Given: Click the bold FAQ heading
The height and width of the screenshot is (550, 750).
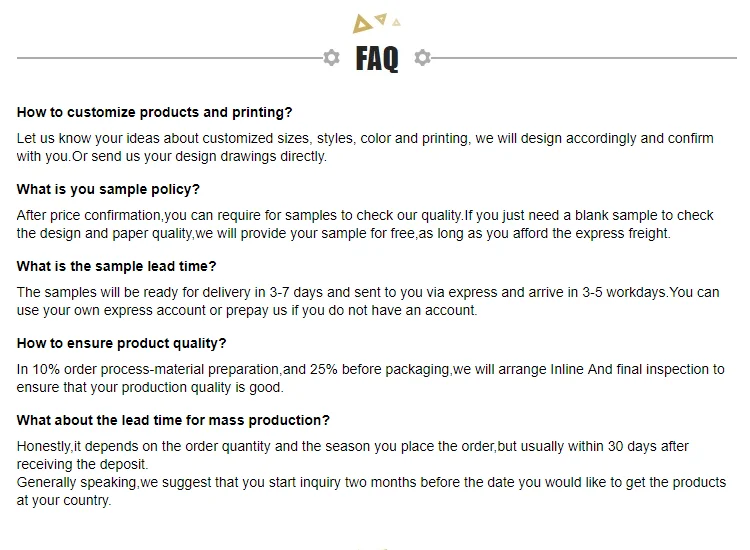Looking at the screenshot, I should pyautogui.click(x=377, y=59).
